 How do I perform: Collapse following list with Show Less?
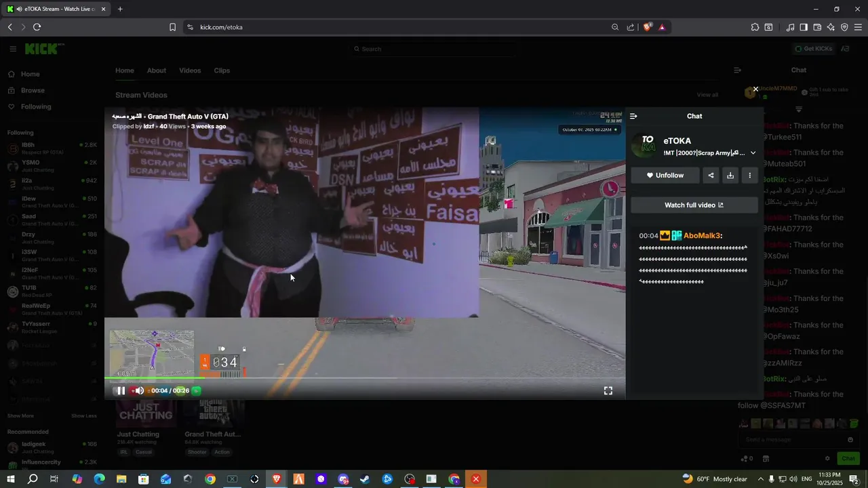coord(84,415)
